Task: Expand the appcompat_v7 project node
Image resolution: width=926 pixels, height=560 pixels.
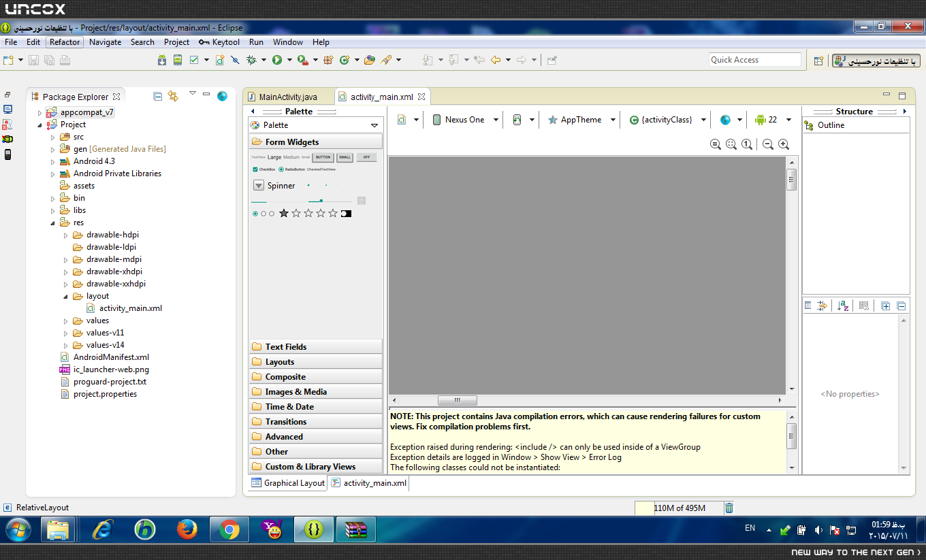Action: coord(40,112)
